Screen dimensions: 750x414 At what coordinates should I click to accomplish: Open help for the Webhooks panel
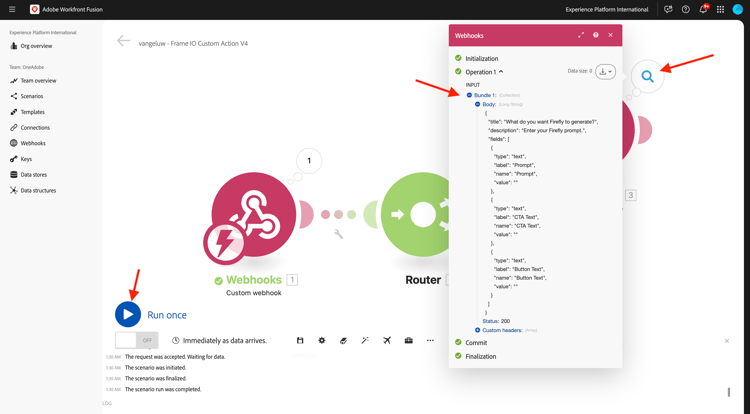[596, 35]
